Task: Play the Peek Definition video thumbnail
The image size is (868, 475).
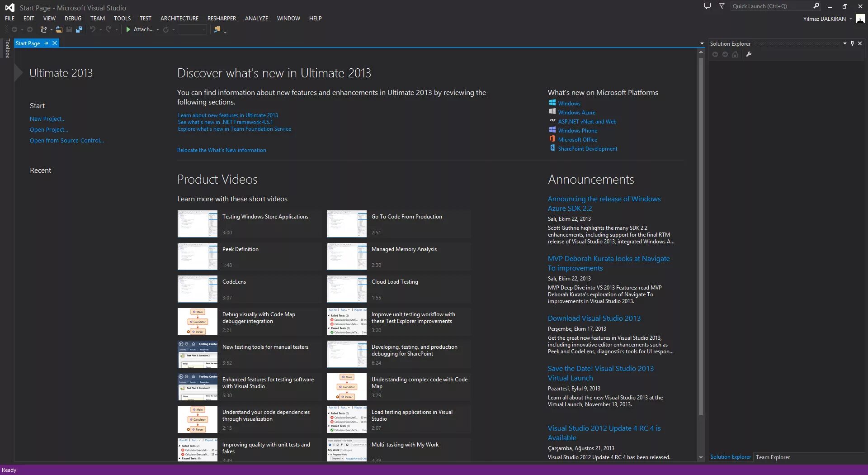Action: (198, 256)
